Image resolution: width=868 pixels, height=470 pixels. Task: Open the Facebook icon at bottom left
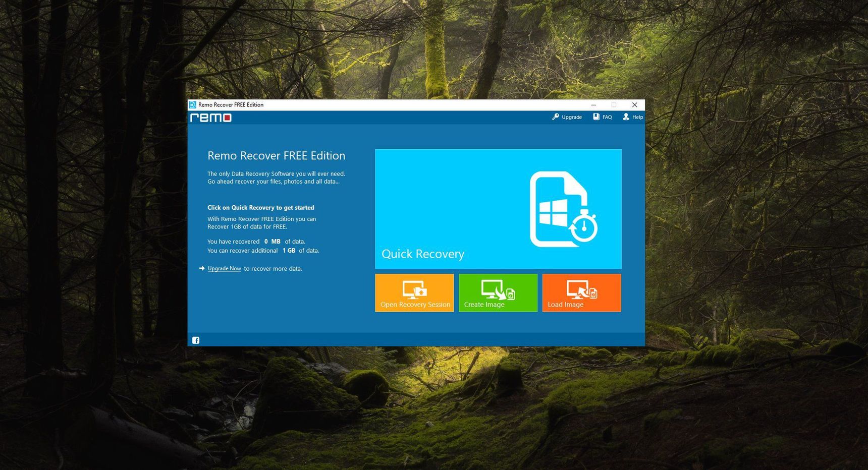(x=196, y=340)
